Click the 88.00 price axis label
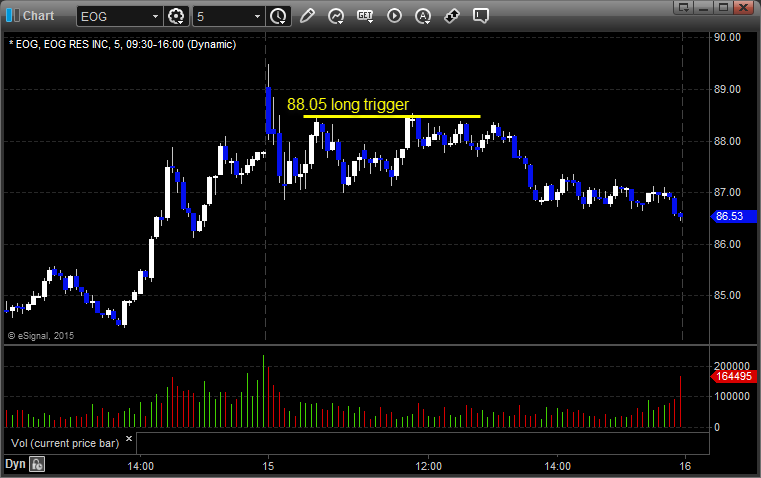This screenshot has width=761, height=478. [727, 141]
